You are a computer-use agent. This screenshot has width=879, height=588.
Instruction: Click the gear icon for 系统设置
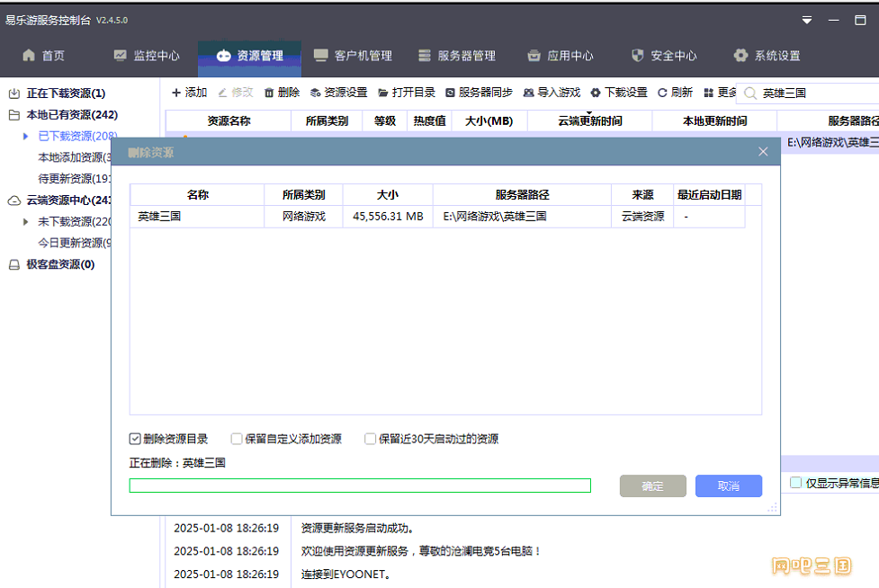(740, 56)
